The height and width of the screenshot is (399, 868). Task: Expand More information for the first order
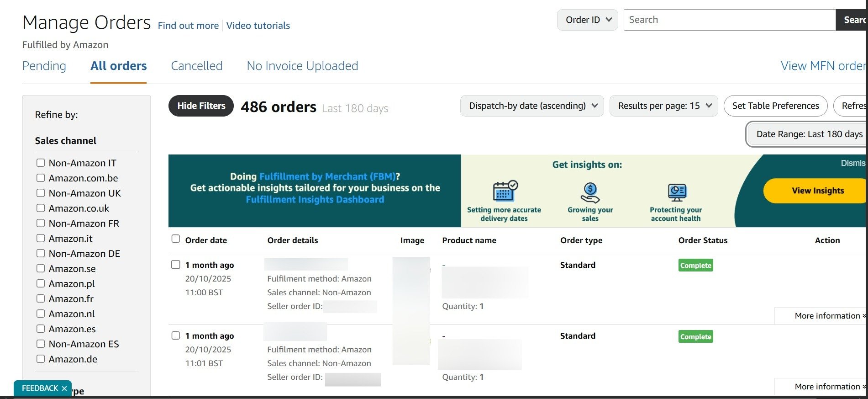coord(829,316)
